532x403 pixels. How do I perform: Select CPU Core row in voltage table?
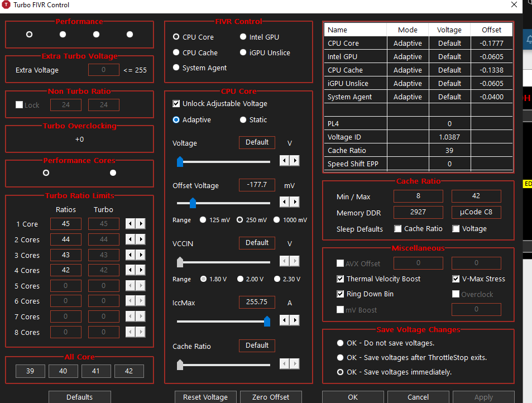(418, 43)
